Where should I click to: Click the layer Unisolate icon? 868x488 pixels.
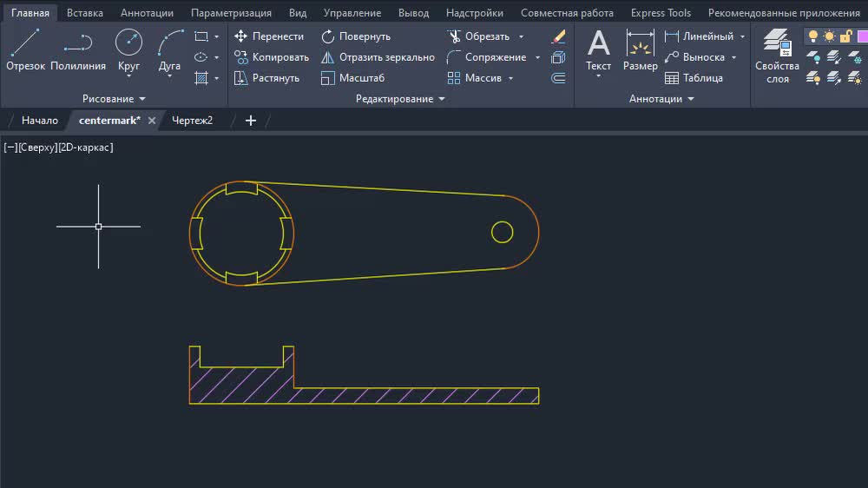pos(833,78)
